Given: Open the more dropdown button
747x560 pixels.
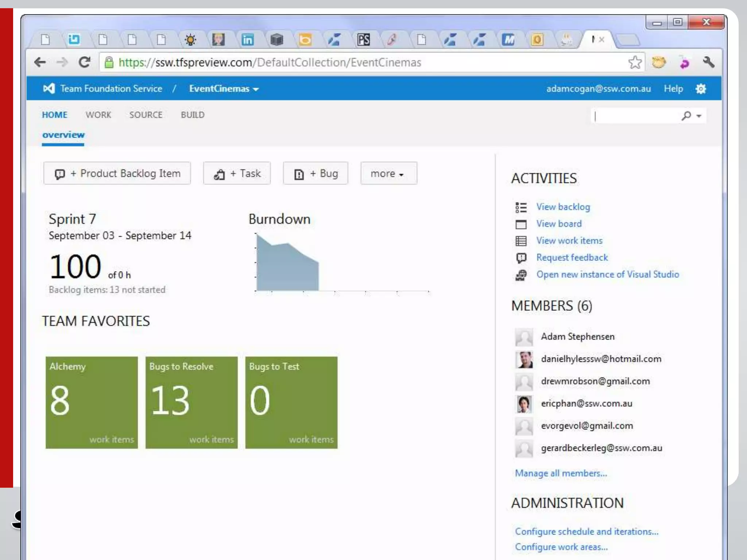Looking at the screenshot, I should click(388, 174).
